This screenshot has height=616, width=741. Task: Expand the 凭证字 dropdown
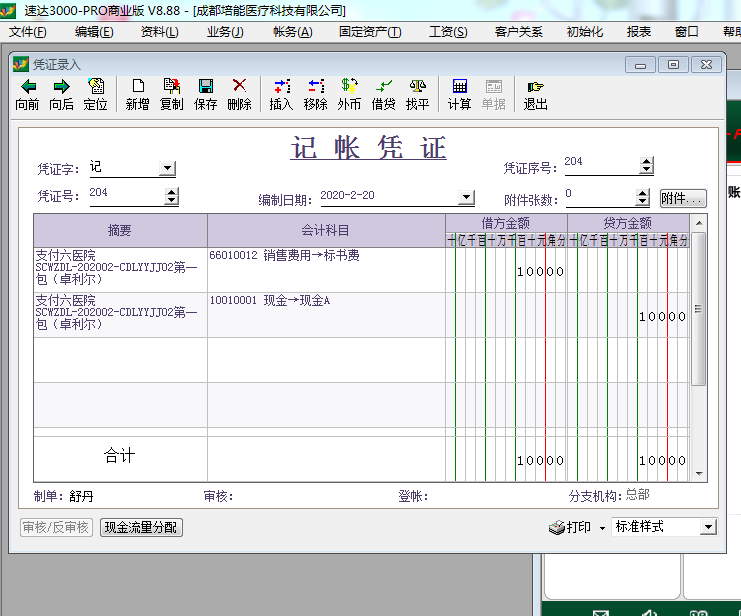tap(167, 169)
